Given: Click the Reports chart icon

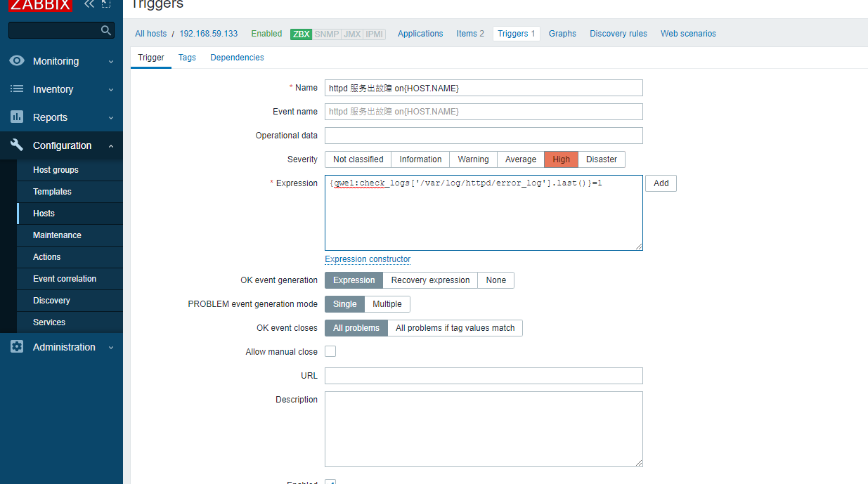Looking at the screenshot, I should coord(17,117).
